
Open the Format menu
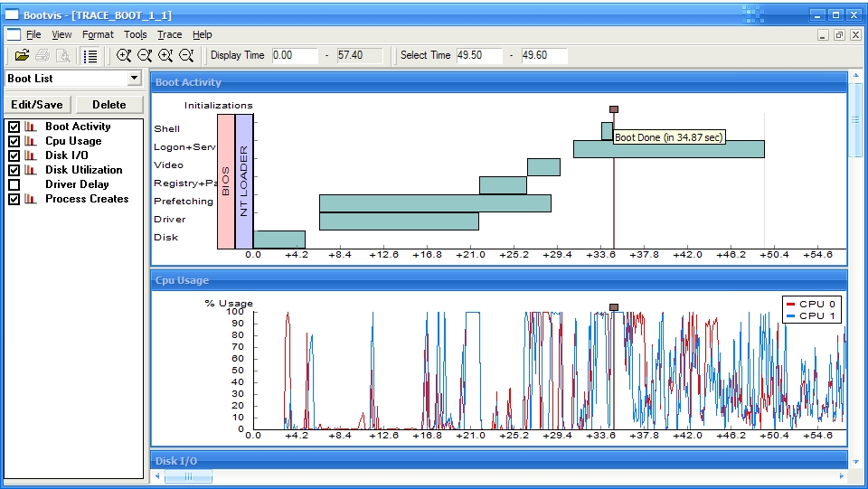tap(98, 34)
